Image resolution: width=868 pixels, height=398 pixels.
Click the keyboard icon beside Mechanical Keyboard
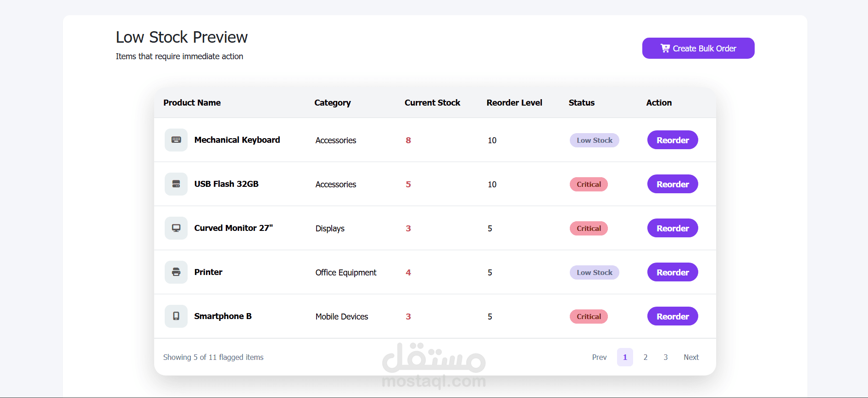pyautogui.click(x=176, y=140)
